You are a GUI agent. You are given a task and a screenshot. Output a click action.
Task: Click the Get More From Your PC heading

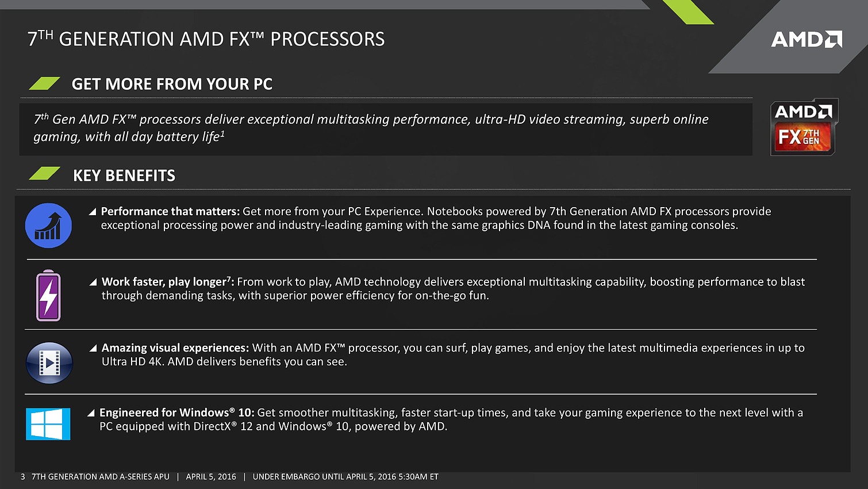pos(172,84)
